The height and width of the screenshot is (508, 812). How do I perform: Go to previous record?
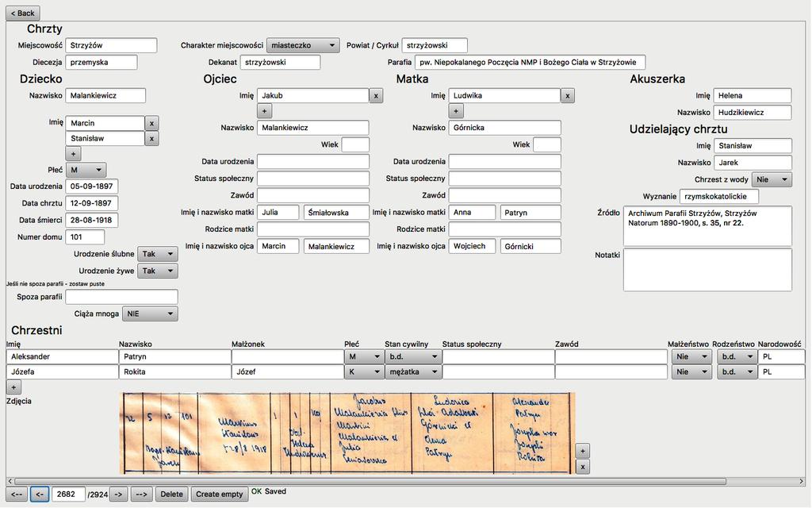click(x=40, y=495)
